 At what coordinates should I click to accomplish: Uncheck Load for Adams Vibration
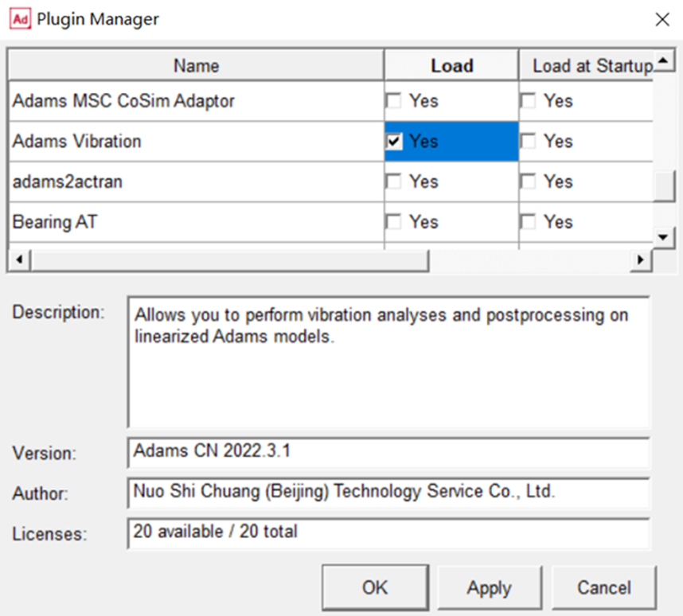394,142
